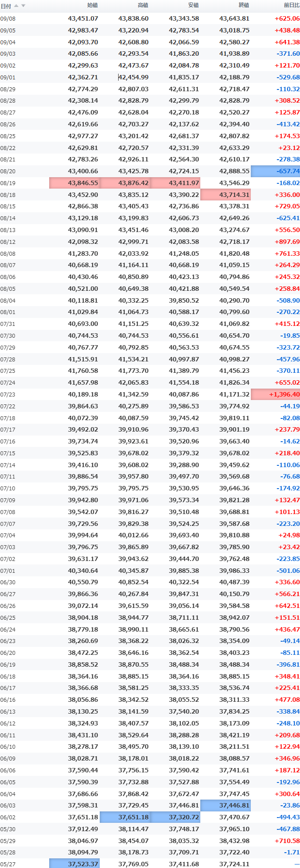This screenshot has height=868, width=300.
Task: Select closing price 39,646.36
Action: pos(234,488)
